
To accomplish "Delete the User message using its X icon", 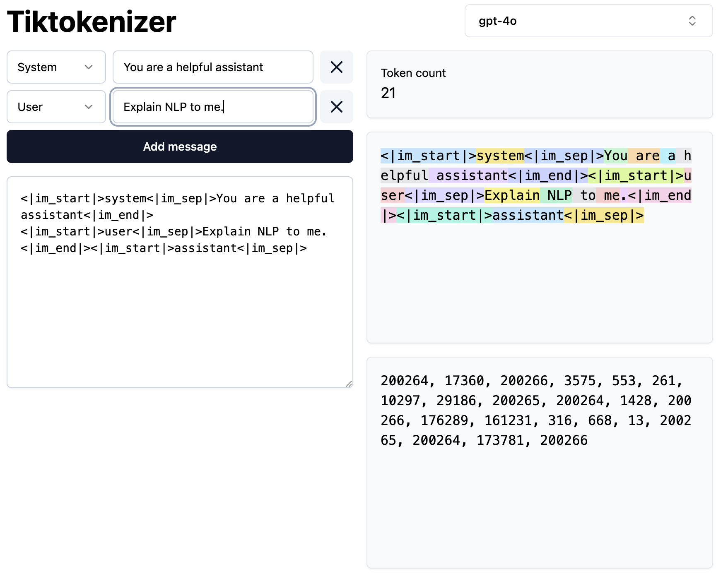I will 336,107.
